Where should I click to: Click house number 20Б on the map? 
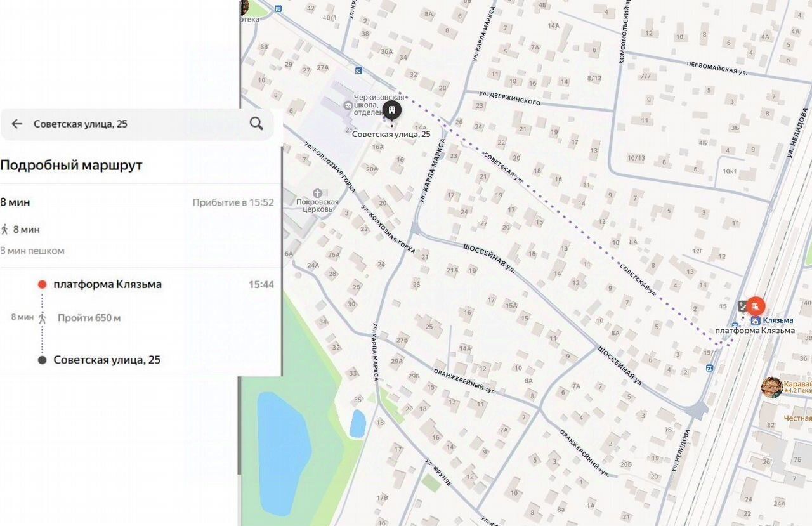[x=626, y=464]
